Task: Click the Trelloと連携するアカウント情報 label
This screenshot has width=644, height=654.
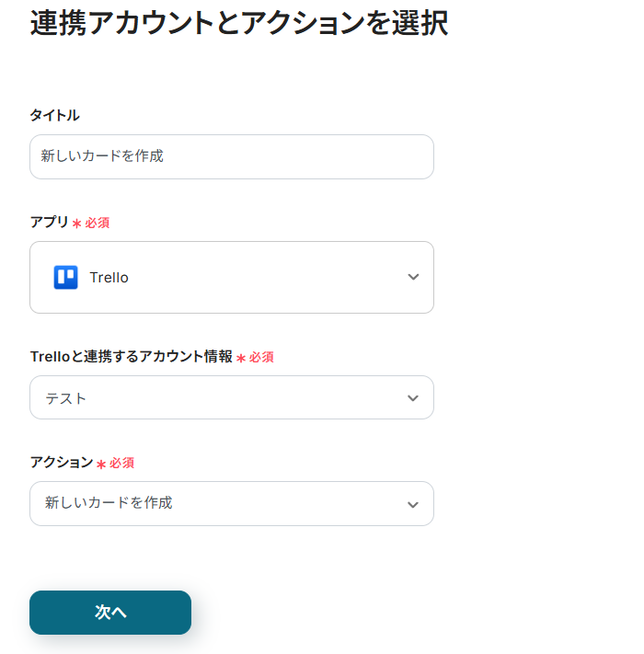Action: 132,357
